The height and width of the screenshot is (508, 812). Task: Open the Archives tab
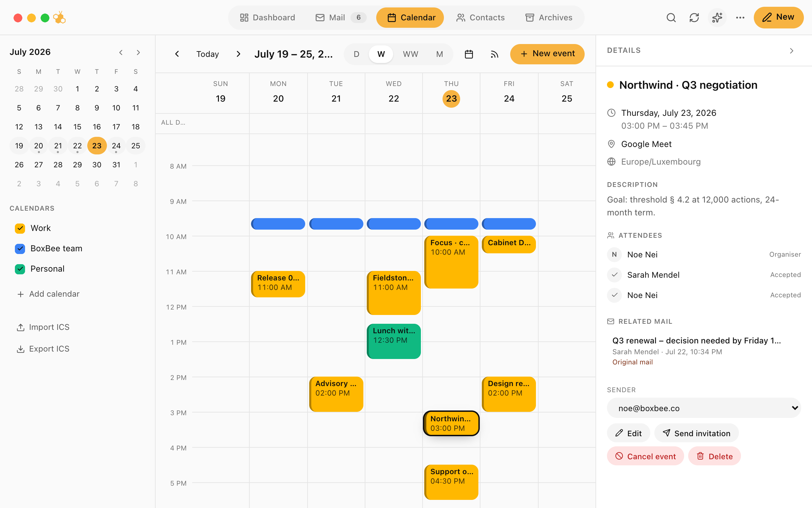(x=548, y=18)
